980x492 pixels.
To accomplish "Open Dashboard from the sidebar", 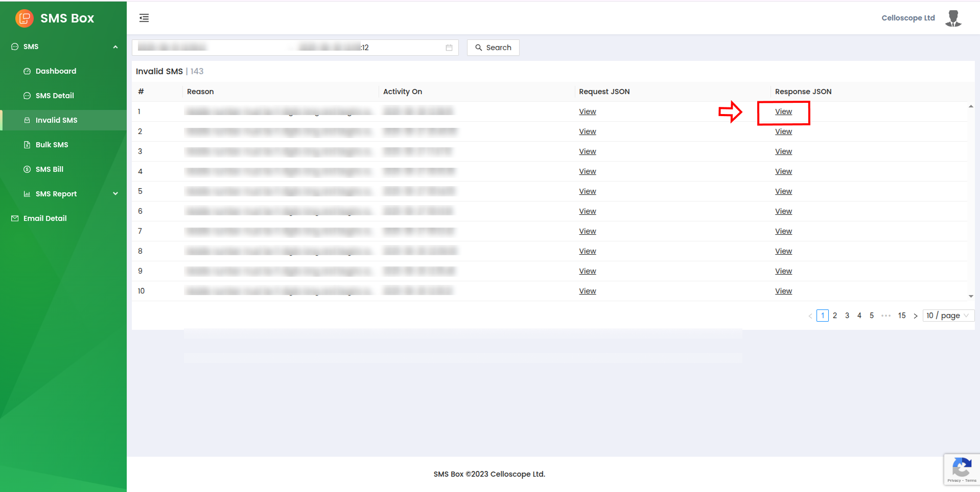I will click(x=56, y=71).
